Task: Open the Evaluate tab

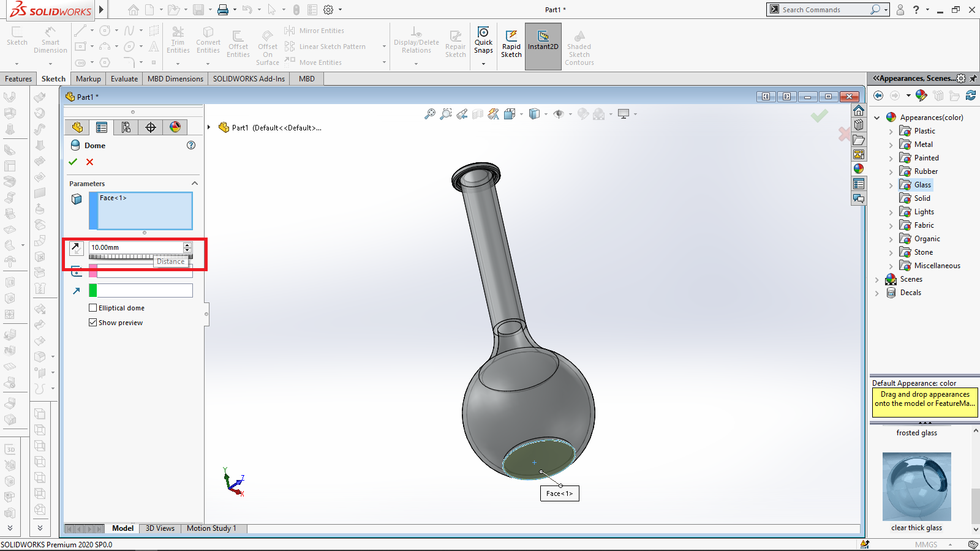Action: pyautogui.click(x=124, y=79)
